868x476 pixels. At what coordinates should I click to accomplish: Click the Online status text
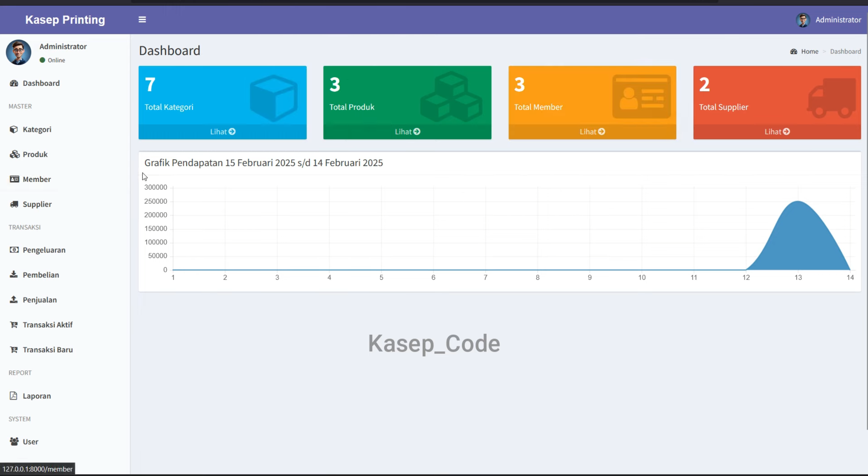[56, 60]
